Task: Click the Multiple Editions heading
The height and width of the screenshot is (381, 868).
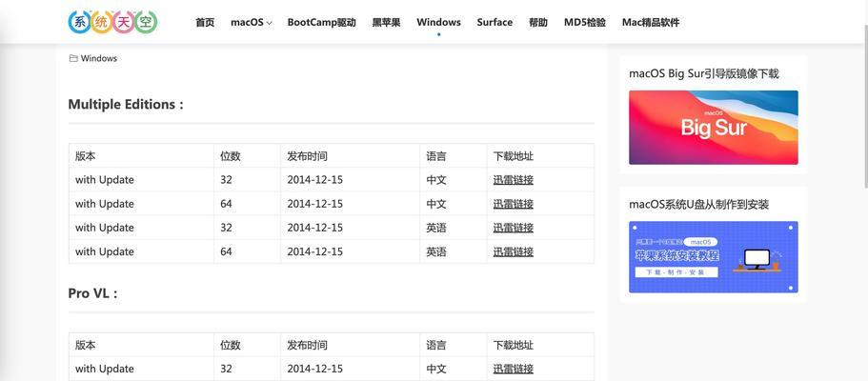Action: (x=126, y=104)
